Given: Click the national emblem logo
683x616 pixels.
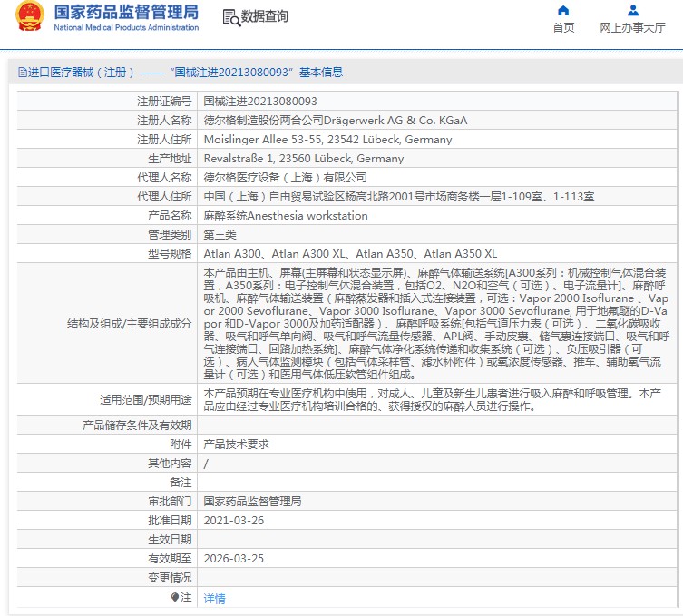Looking at the screenshot, I should (29, 18).
